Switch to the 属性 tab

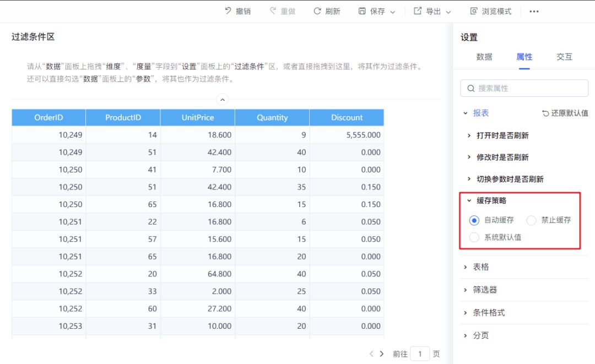[524, 57]
